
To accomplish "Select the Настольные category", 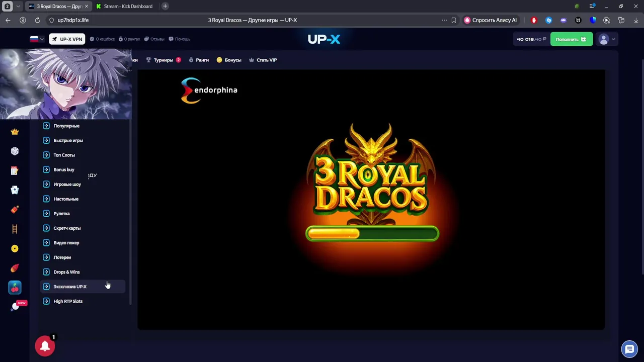I will coord(83,199).
